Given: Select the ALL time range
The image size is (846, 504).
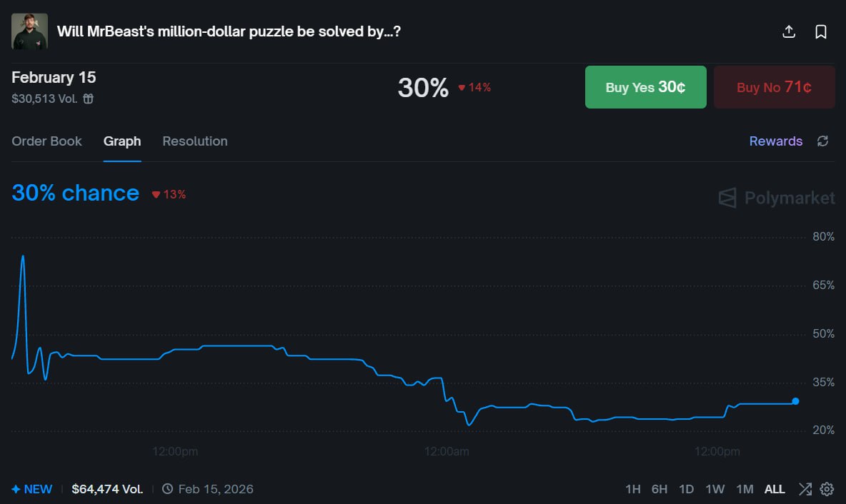Looking at the screenshot, I should 775,489.
